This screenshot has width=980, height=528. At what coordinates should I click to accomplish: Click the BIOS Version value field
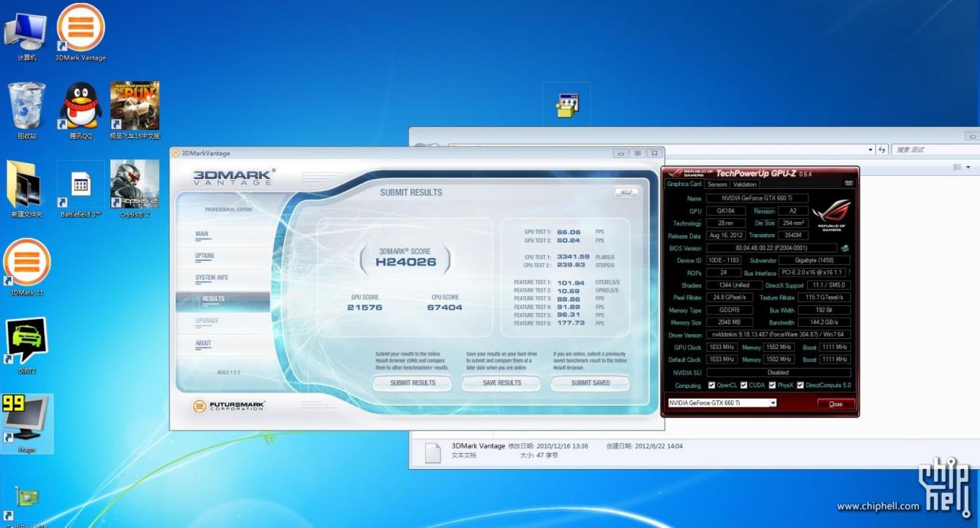[772, 248]
